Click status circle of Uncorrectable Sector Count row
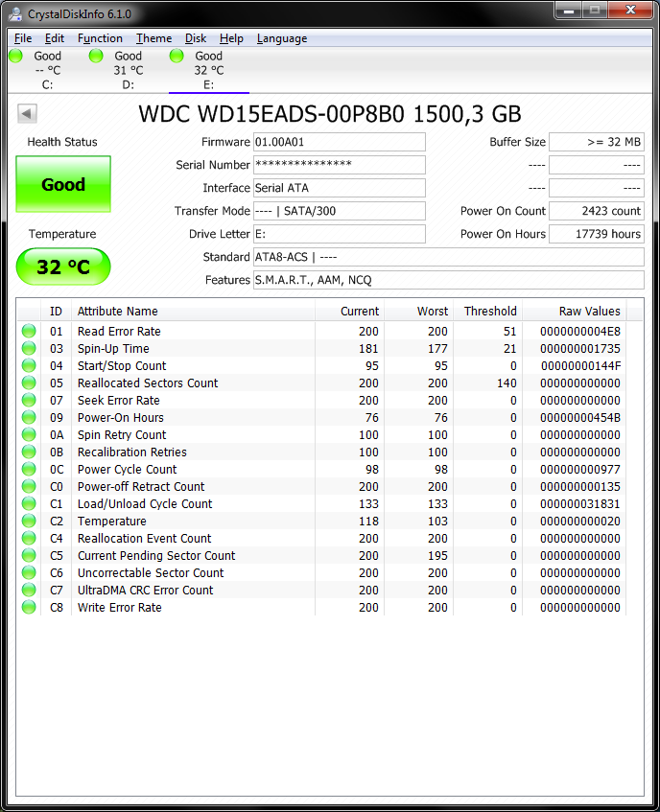The height and width of the screenshot is (812, 660). 29,572
